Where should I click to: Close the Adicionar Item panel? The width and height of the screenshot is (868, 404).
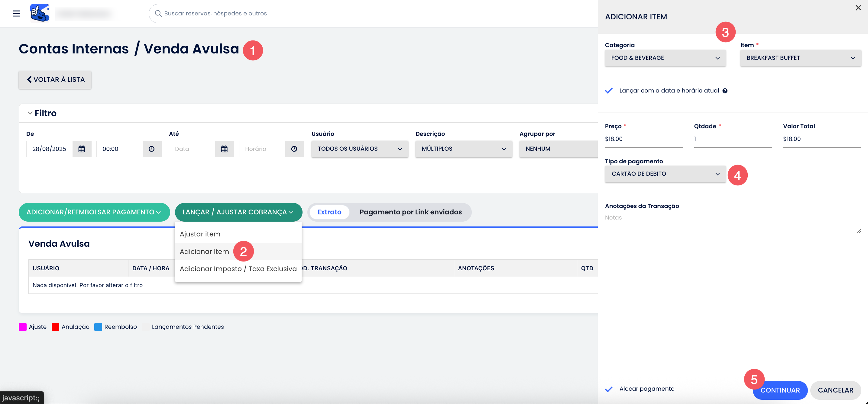(858, 8)
